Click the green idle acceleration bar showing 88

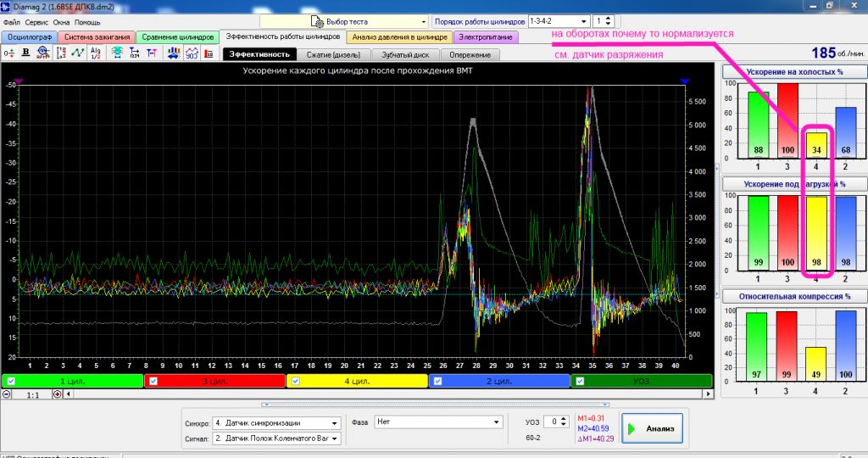tap(759, 125)
